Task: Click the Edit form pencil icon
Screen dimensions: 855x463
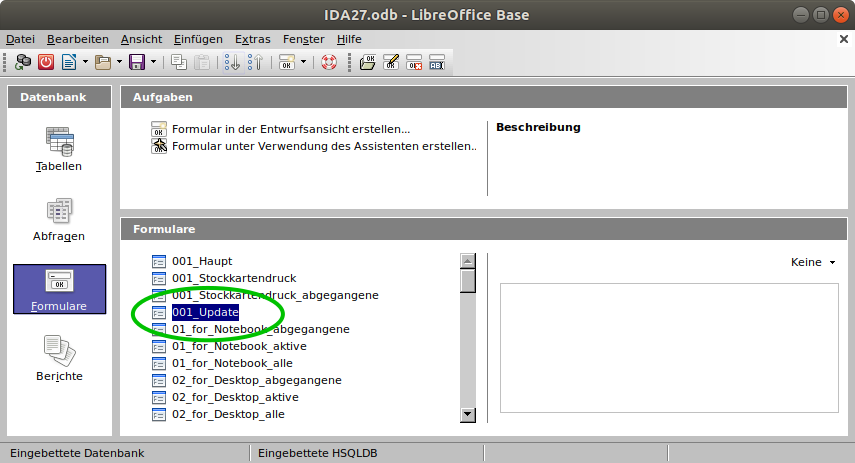Action: (x=391, y=62)
